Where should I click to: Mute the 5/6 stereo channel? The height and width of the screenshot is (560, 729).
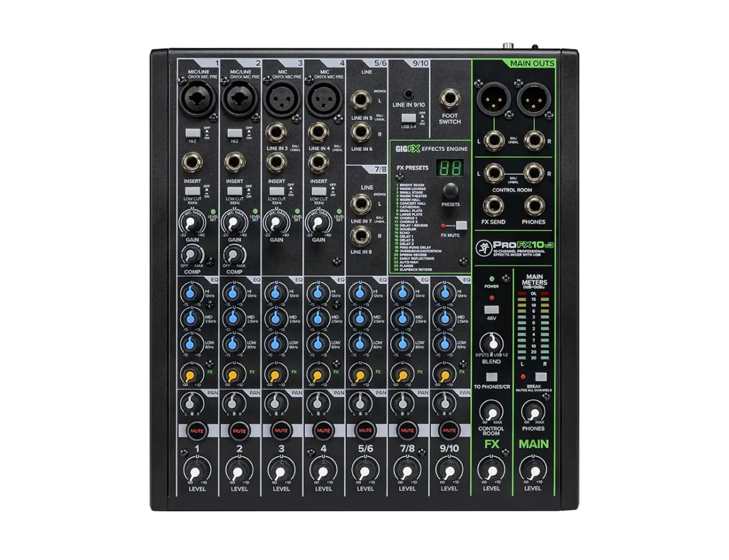(x=365, y=431)
